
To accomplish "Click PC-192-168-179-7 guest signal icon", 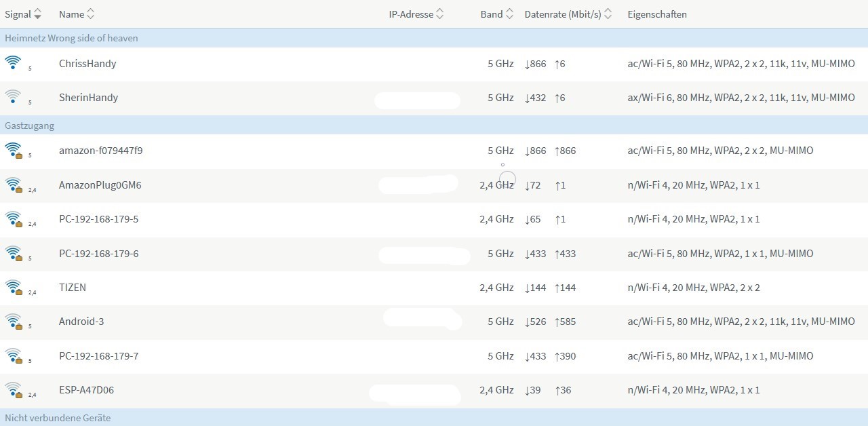I will (14, 356).
